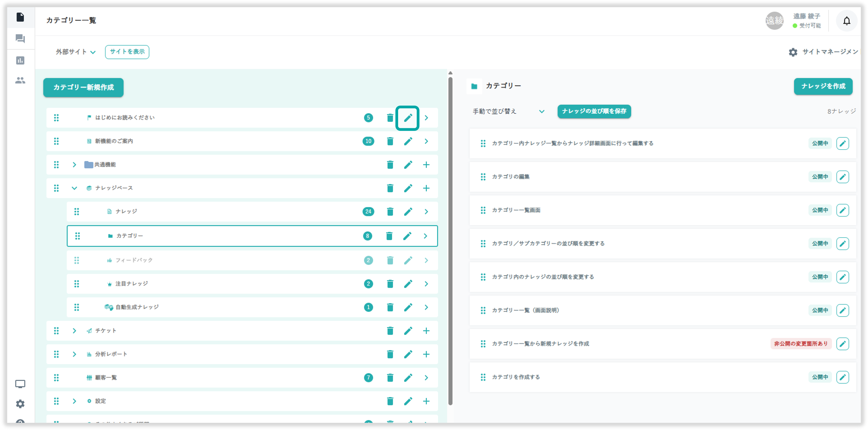This screenshot has height=430, width=868.
Task: Open the users group icon in sidebar
Action: (x=20, y=81)
